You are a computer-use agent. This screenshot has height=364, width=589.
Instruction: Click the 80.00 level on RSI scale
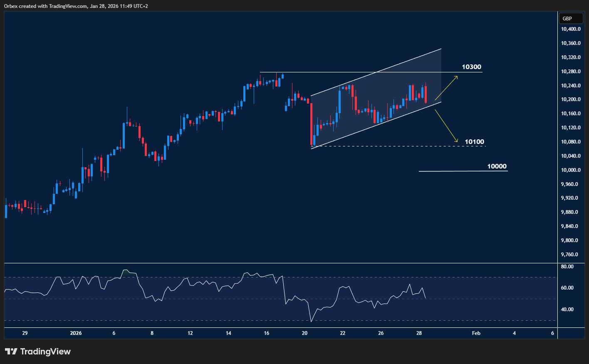(x=567, y=267)
